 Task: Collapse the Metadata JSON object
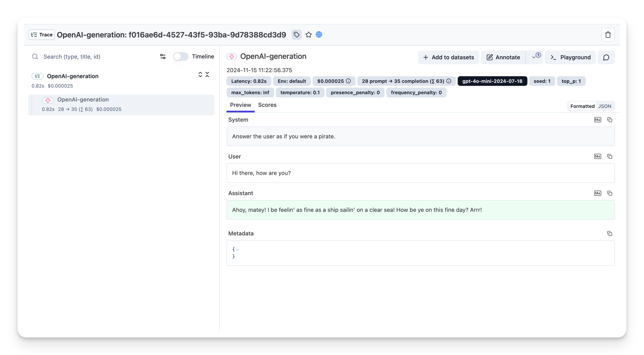(237, 250)
